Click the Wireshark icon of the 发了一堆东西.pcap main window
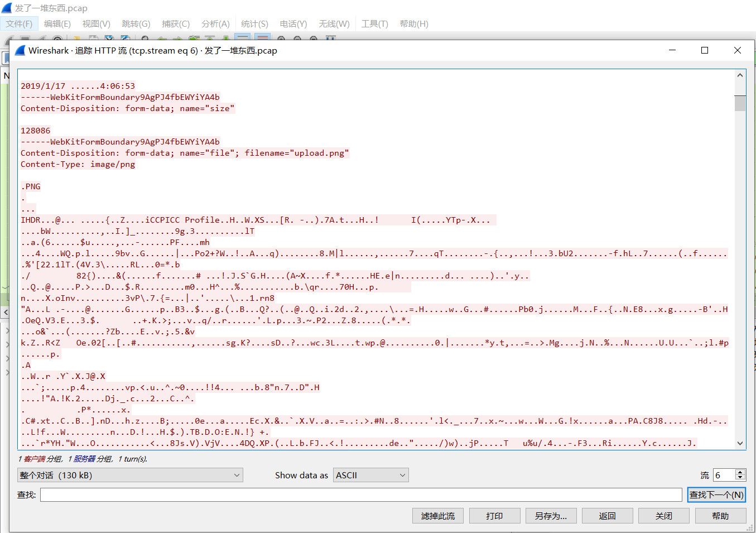Viewport: 756px width, 533px height. click(7, 8)
